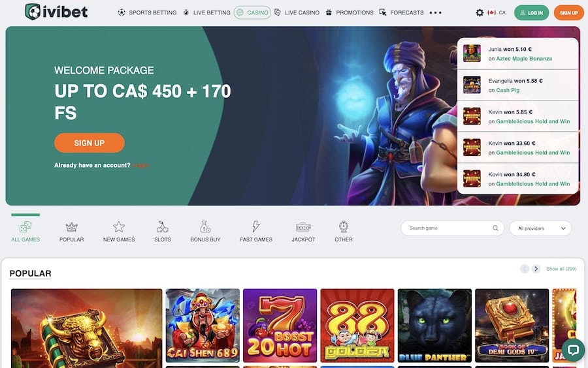Open the Canada country selector
The height and width of the screenshot is (368, 588).
coord(497,13)
